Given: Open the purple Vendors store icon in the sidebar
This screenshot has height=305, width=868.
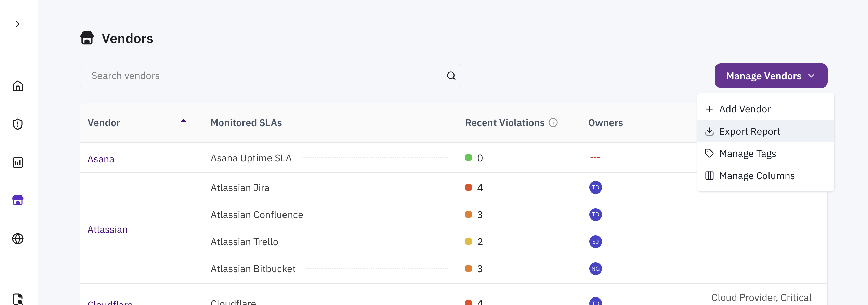Looking at the screenshot, I should point(18,200).
